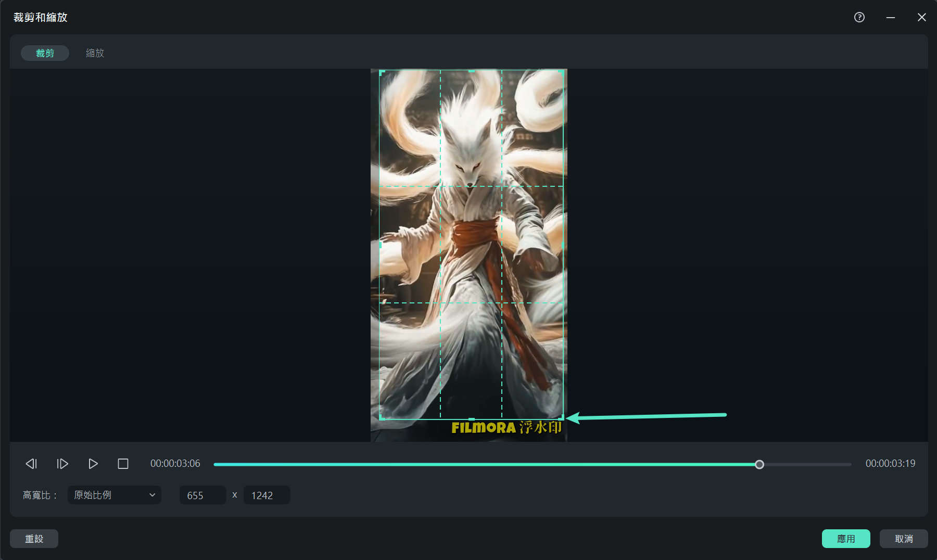
Task: Click the height field showing 1242
Action: 267,495
